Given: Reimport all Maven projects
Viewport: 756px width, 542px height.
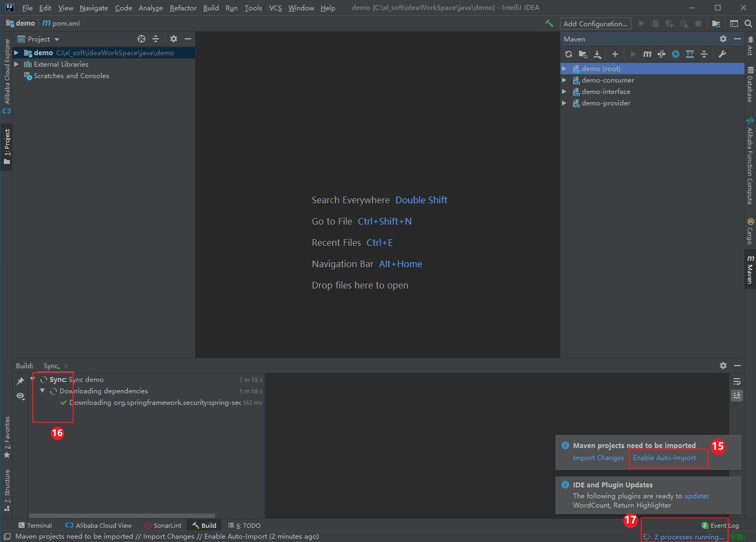Looking at the screenshot, I should (569, 54).
